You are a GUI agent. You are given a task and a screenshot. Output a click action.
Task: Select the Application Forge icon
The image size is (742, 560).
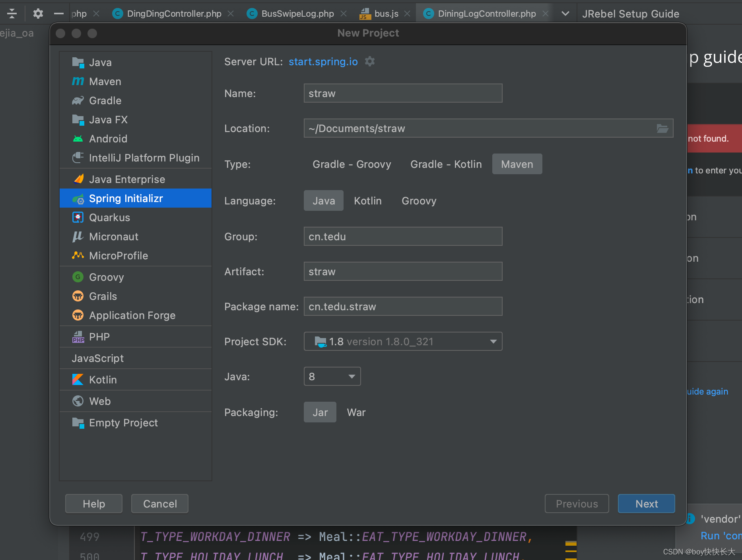coord(78,315)
